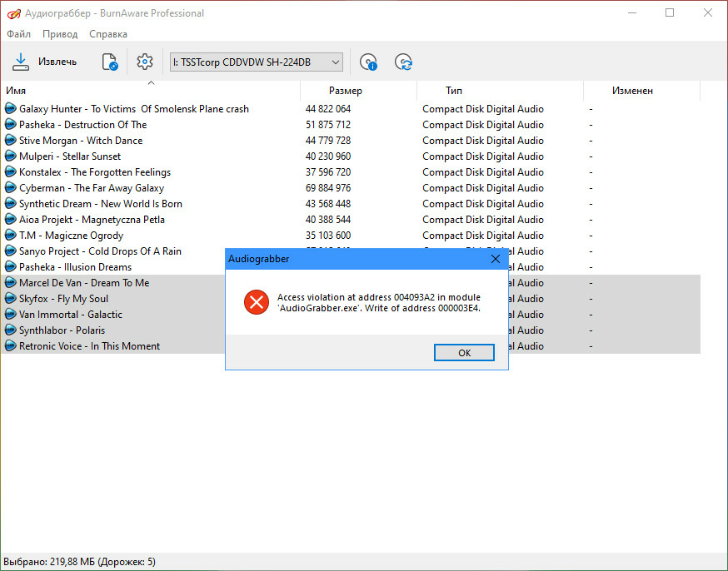Sort by the Изменен column header
The width and height of the screenshot is (728, 571).
coord(641,91)
